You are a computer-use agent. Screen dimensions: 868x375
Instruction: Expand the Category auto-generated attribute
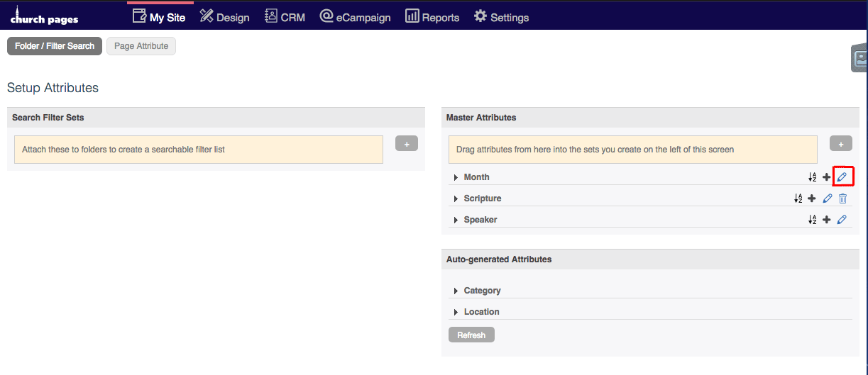click(x=456, y=291)
